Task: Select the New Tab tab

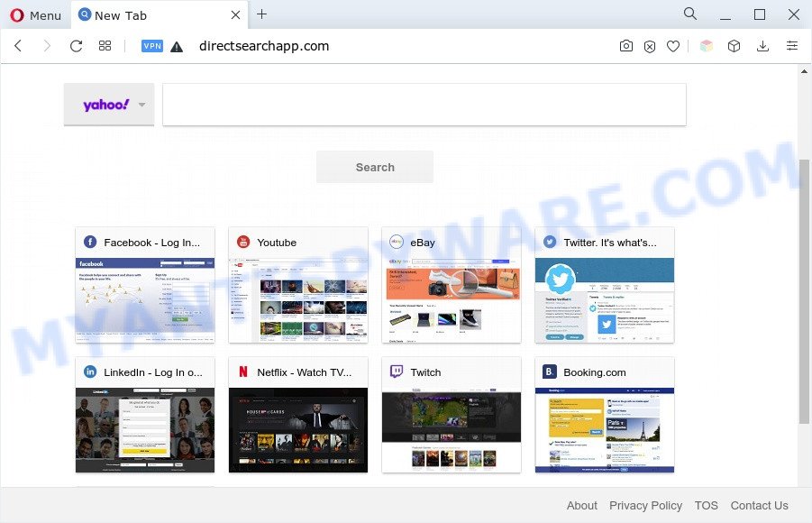Action: click(159, 15)
